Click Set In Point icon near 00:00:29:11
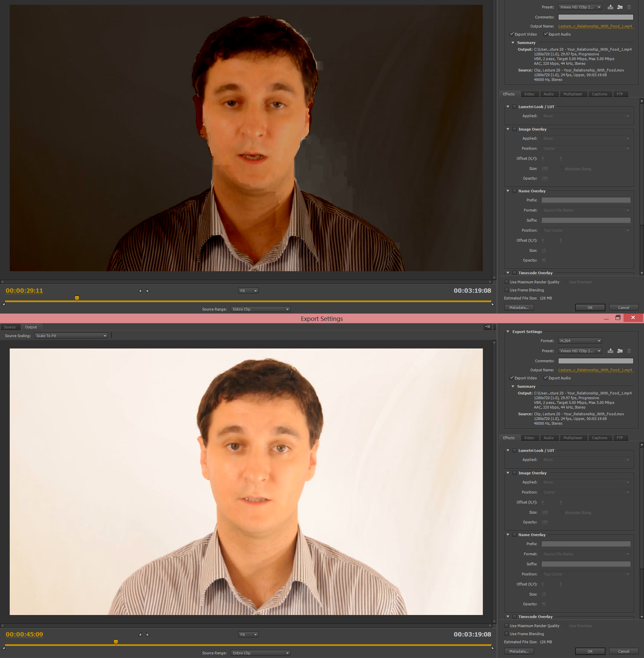 [140, 290]
